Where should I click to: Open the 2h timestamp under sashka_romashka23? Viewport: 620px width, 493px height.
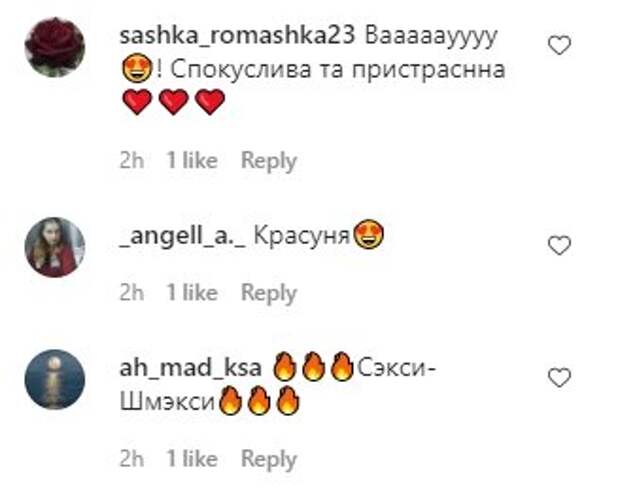tap(132, 161)
